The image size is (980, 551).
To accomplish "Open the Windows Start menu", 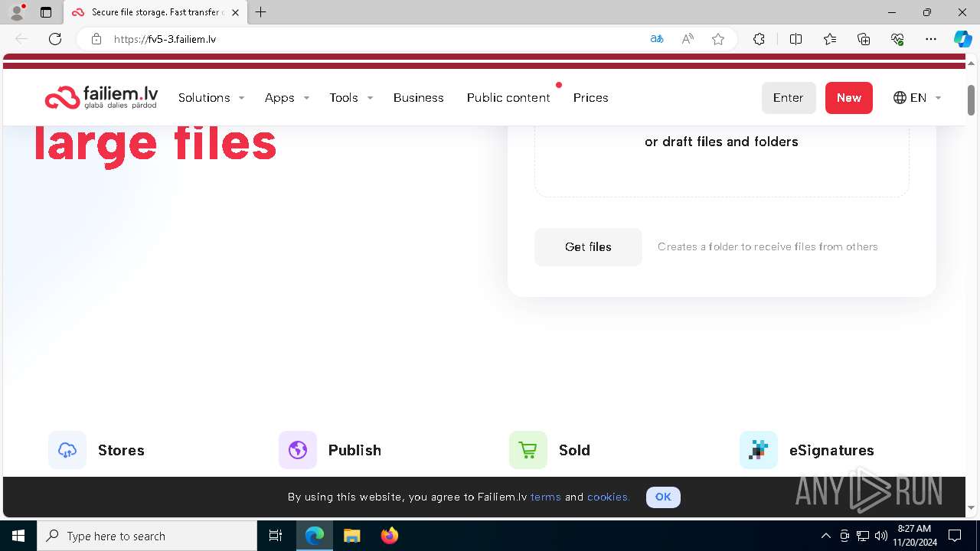I will [x=18, y=536].
